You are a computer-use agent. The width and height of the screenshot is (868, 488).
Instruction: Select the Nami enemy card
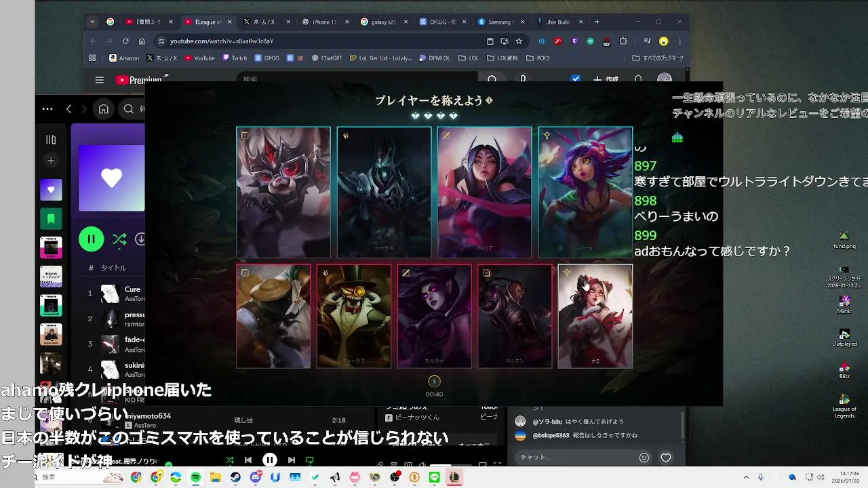click(595, 316)
